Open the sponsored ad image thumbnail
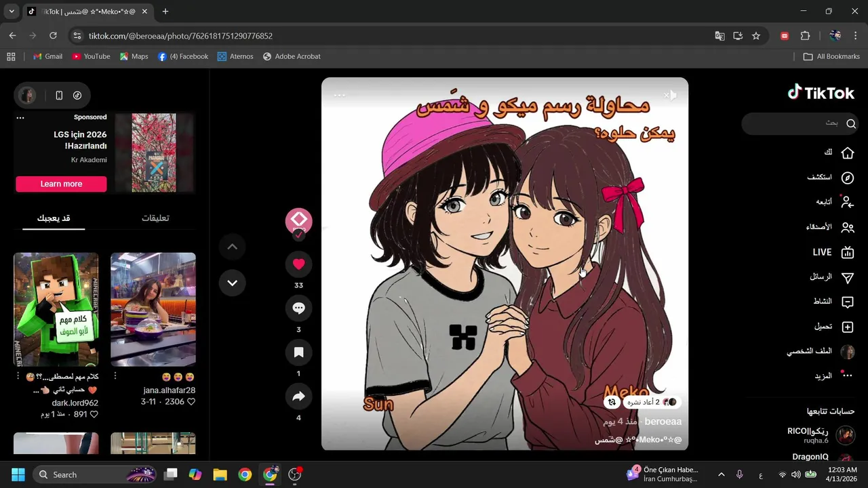Viewport: 868px width, 488px height. coord(154,152)
